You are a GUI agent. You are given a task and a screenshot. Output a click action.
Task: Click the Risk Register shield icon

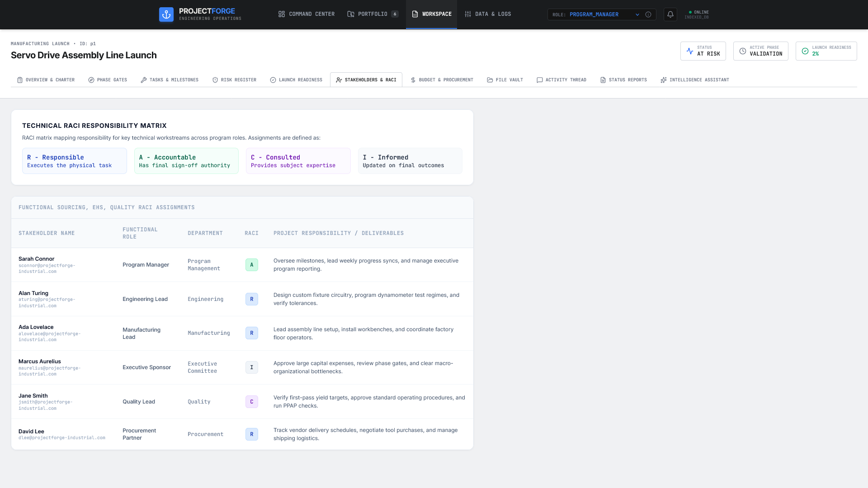coord(215,80)
